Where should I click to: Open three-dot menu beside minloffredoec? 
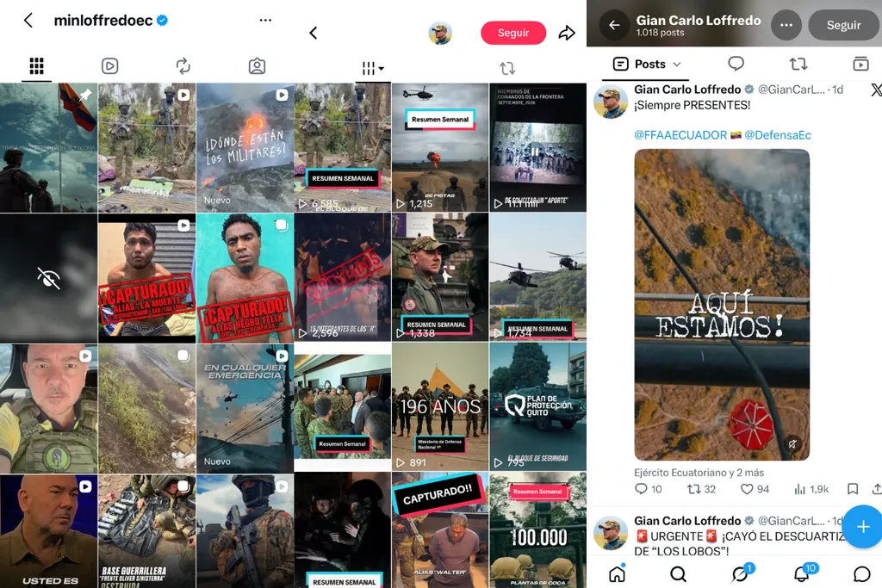(265, 21)
